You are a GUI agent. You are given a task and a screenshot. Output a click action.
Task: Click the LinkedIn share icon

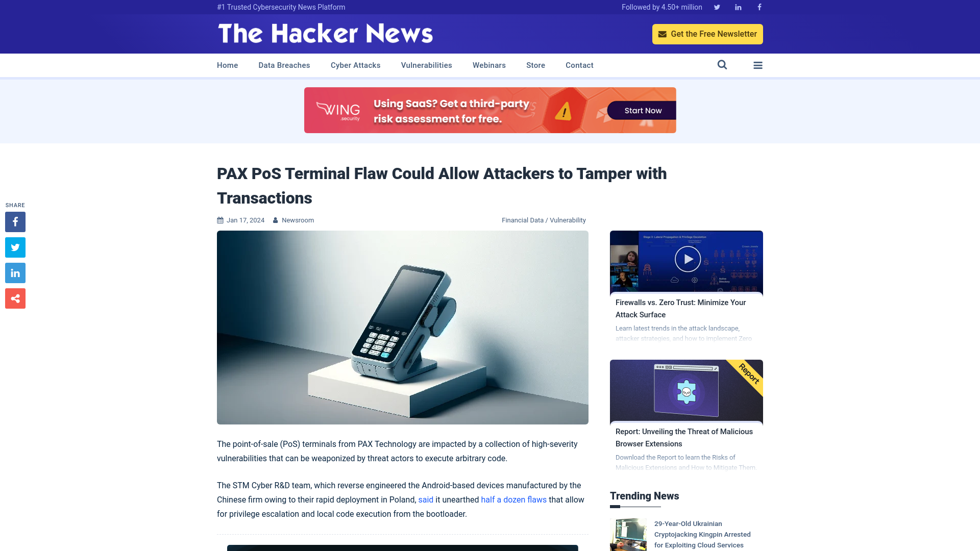(x=15, y=272)
